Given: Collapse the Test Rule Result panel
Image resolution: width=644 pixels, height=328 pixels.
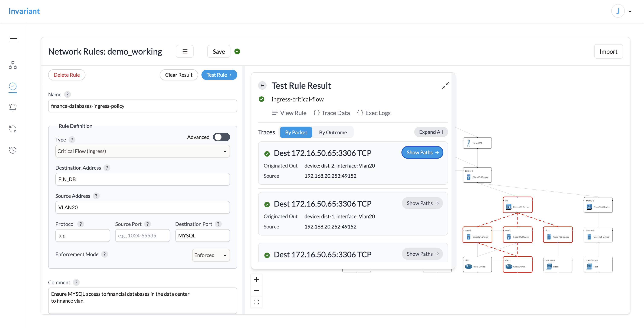Looking at the screenshot, I should pos(445,85).
